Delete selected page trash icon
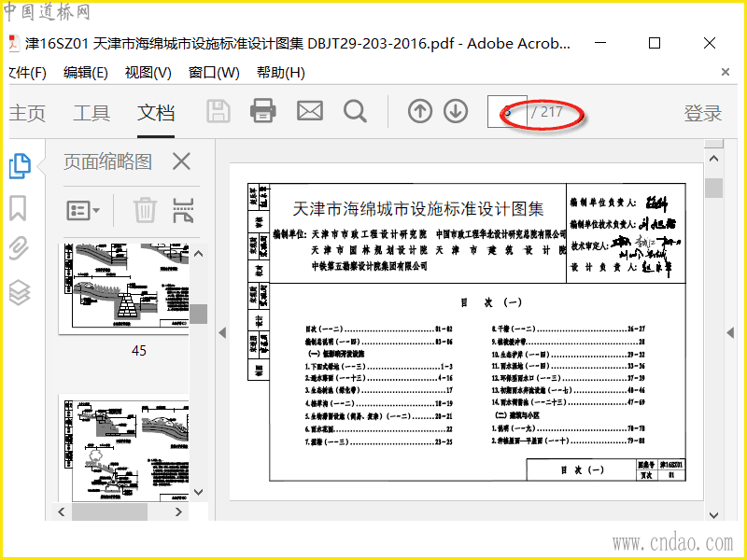 [145, 210]
